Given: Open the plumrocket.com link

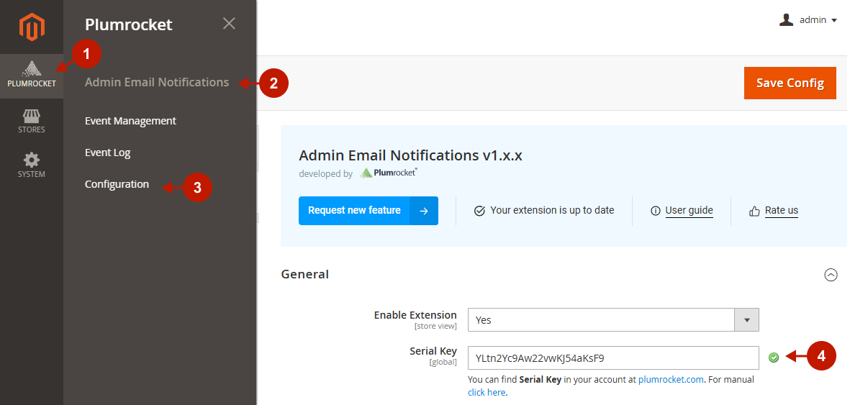Looking at the screenshot, I should 671,379.
